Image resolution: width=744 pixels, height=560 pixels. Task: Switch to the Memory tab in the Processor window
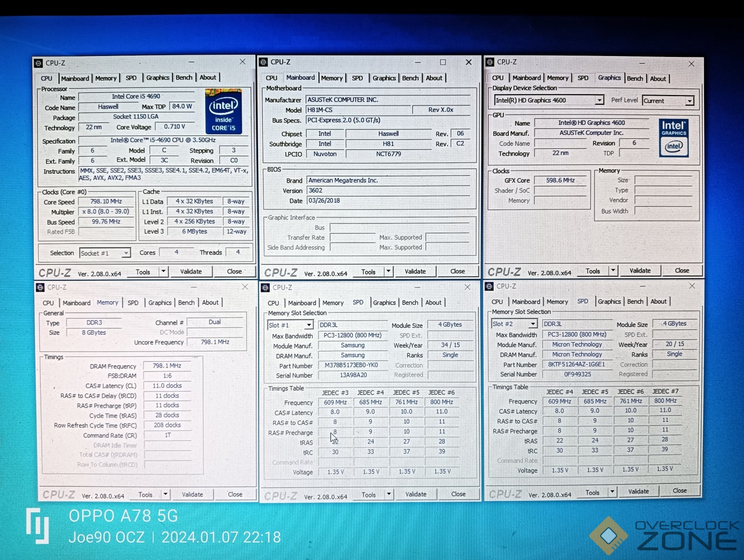106,78
